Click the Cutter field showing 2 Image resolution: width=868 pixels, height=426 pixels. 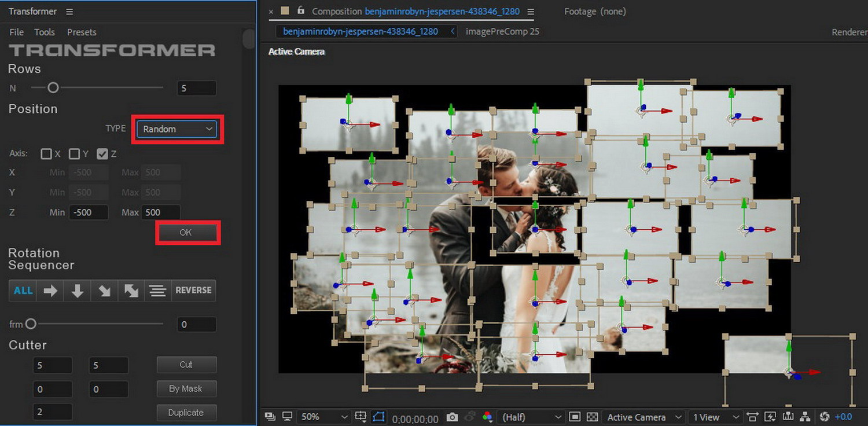click(53, 412)
